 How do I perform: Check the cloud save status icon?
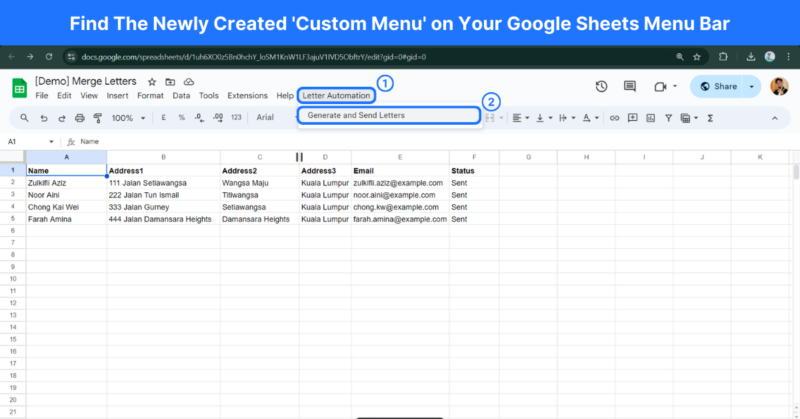189,82
